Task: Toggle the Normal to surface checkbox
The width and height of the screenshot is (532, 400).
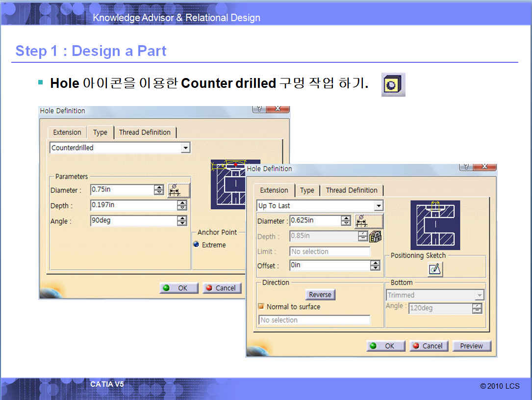Action: point(261,307)
